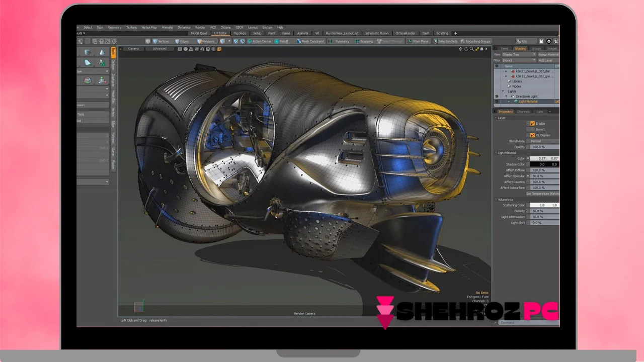Toggle Enable checkbox
Image resolution: width=644 pixels, height=362 pixels.
532,124
